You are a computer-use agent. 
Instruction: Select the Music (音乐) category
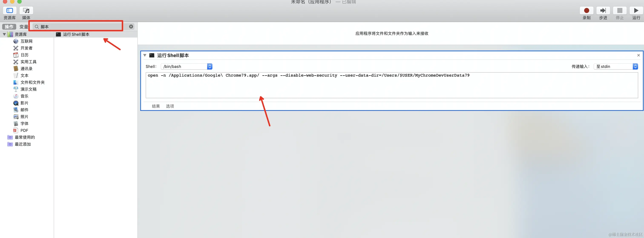coord(24,96)
